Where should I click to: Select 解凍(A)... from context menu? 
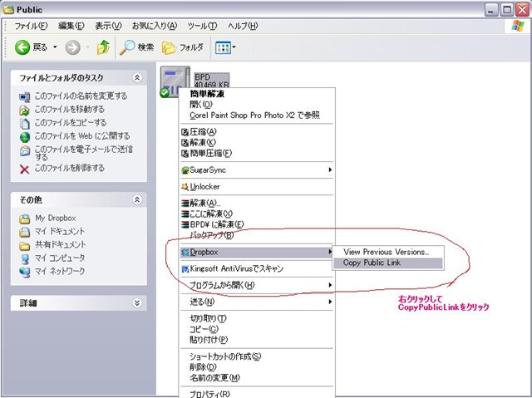257,204
